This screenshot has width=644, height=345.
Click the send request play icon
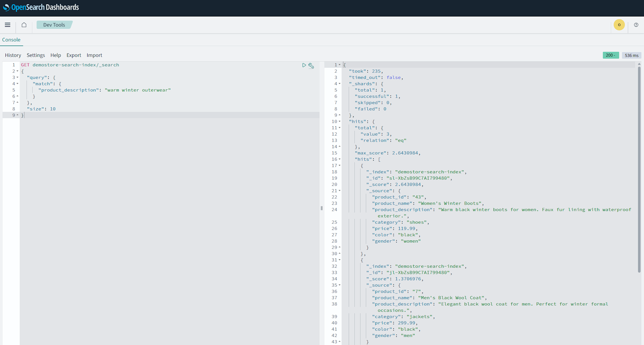pyautogui.click(x=304, y=65)
